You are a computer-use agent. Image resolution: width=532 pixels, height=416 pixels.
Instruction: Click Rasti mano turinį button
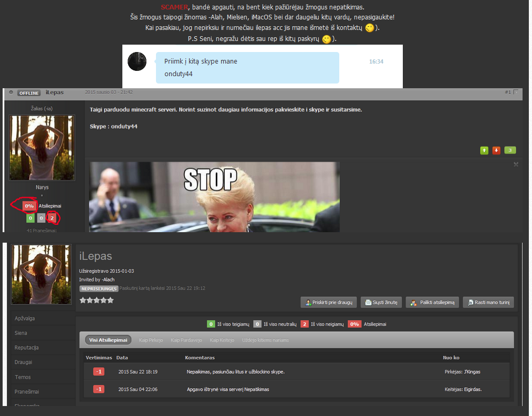tap(488, 303)
